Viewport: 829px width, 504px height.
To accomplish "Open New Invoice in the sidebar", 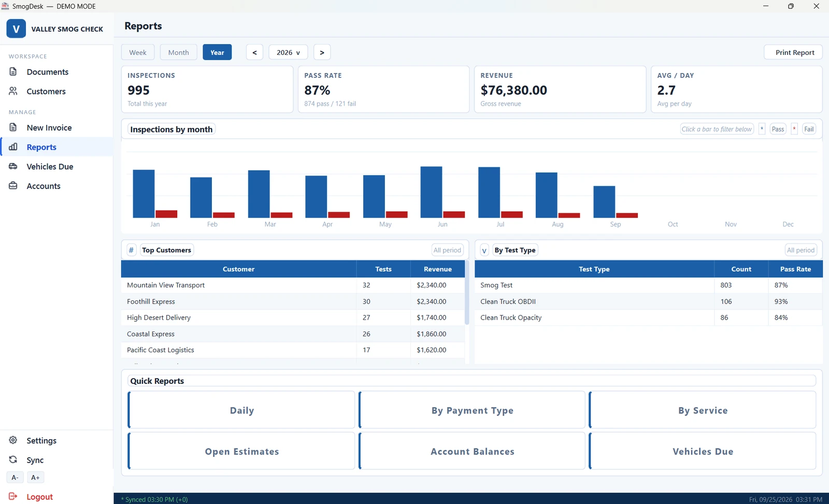I will 56,127.
